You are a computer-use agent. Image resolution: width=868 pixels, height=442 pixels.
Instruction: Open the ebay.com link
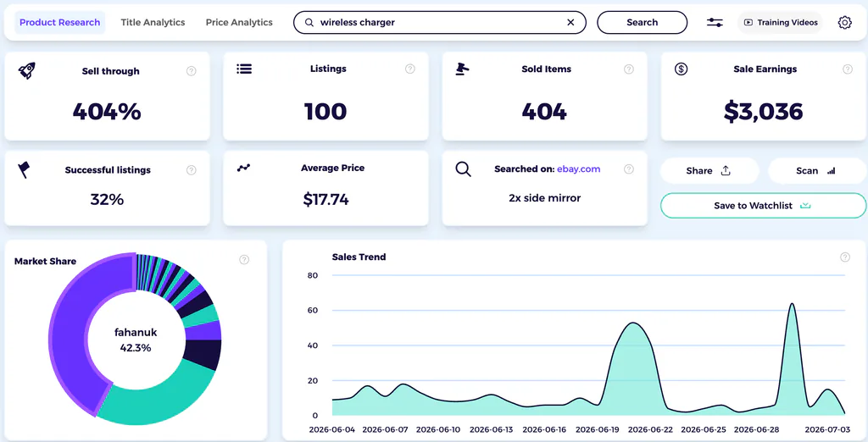578,169
